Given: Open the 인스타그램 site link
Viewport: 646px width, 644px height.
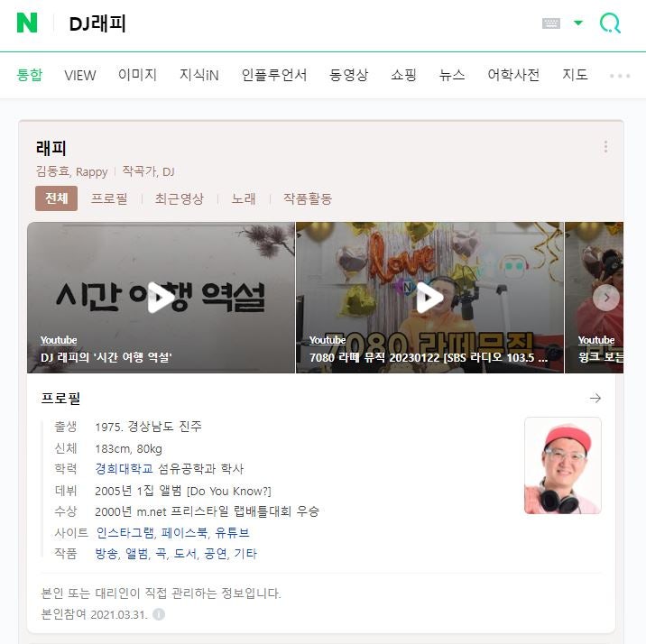Looking at the screenshot, I should (125, 532).
